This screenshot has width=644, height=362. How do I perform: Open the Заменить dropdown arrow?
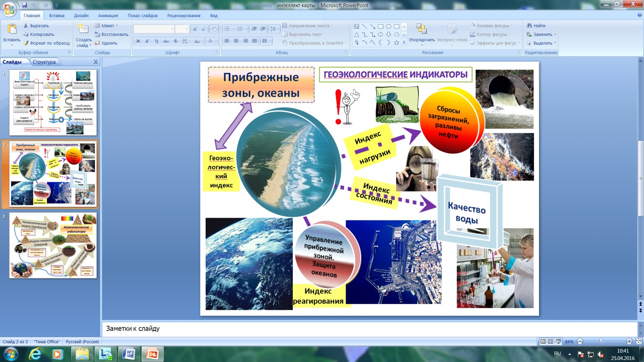(555, 34)
